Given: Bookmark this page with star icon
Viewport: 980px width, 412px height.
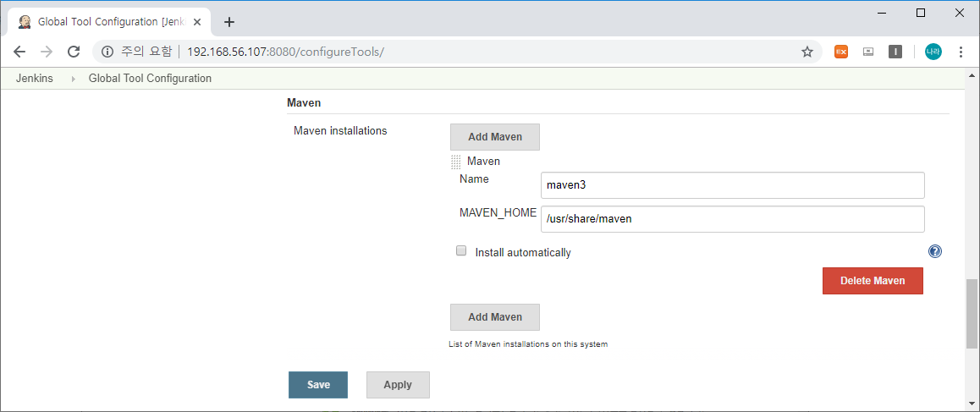Looking at the screenshot, I should point(807,52).
